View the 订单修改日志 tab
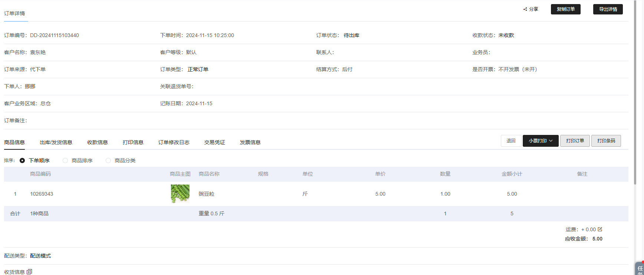The width and height of the screenshot is (644, 275). 174,142
